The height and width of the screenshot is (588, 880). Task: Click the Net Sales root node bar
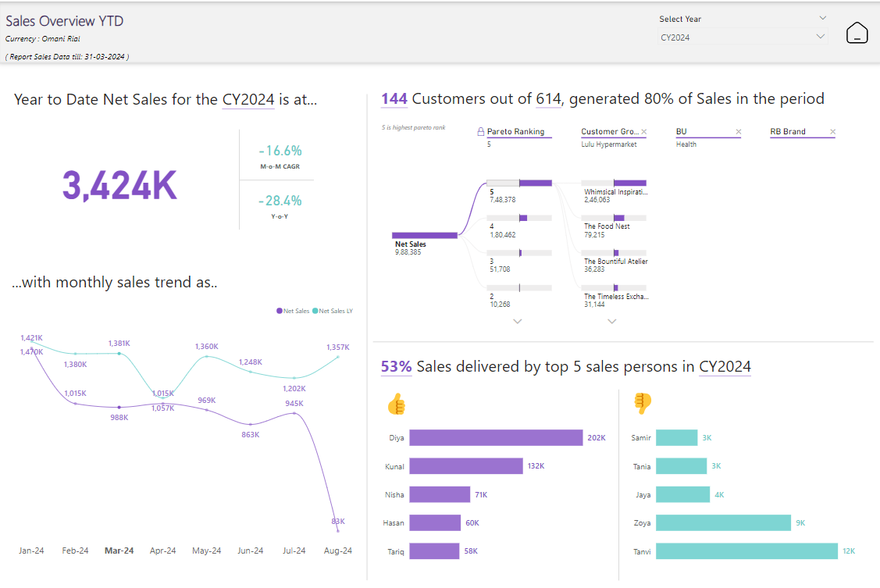[424, 235]
